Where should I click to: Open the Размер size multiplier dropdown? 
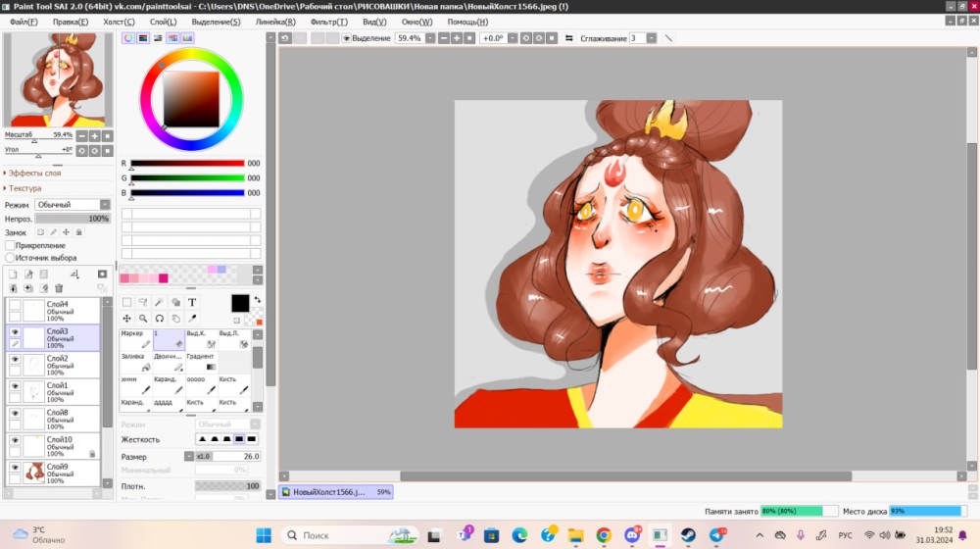(x=189, y=457)
